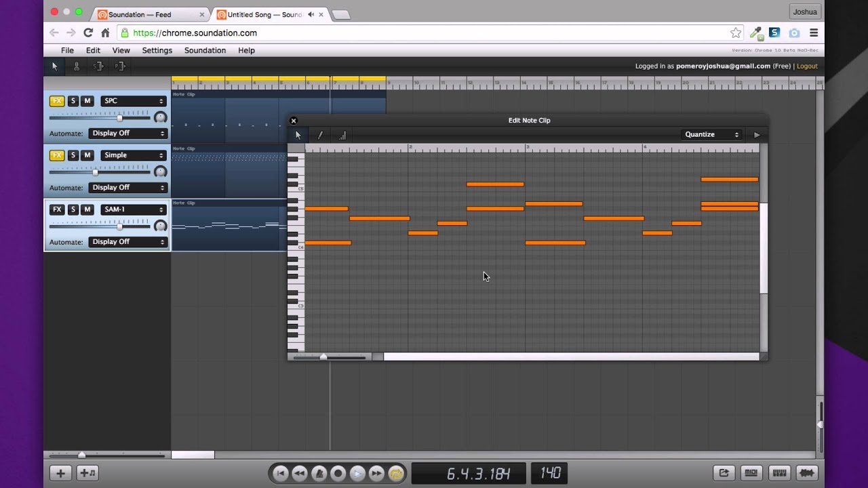
Task: Click the Chrome address bar URL
Action: click(195, 33)
